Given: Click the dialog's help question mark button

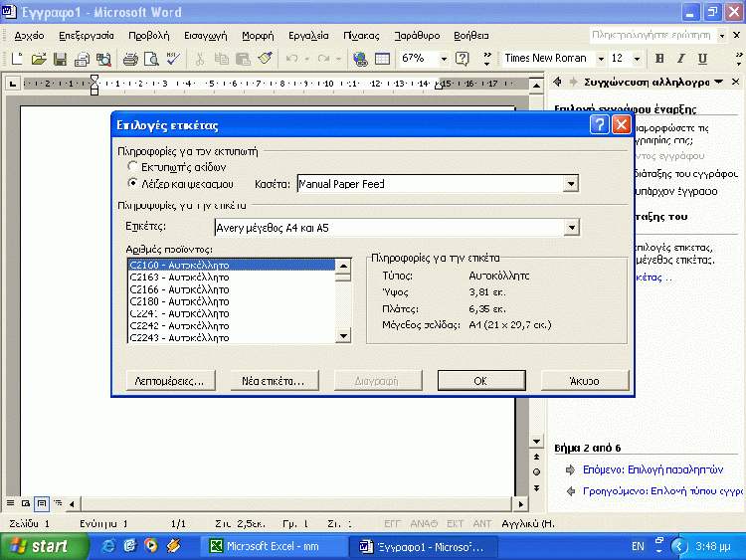Looking at the screenshot, I should pos(600,125).
